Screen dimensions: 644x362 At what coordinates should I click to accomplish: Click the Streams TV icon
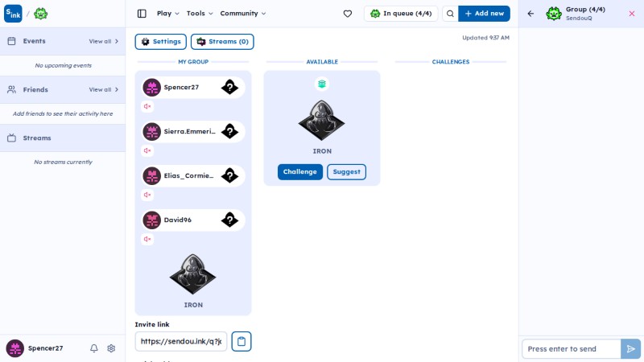coord(11,138)
